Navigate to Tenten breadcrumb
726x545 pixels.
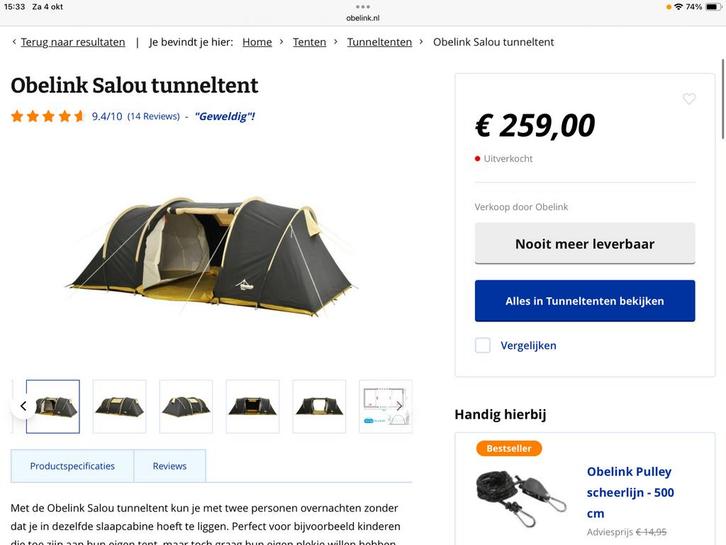tap(309, 42)
